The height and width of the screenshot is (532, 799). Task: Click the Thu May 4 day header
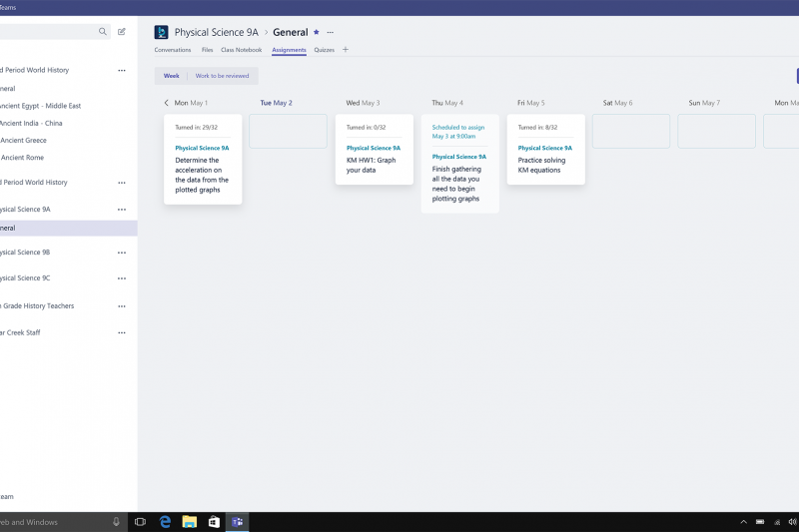pos(447,103)
